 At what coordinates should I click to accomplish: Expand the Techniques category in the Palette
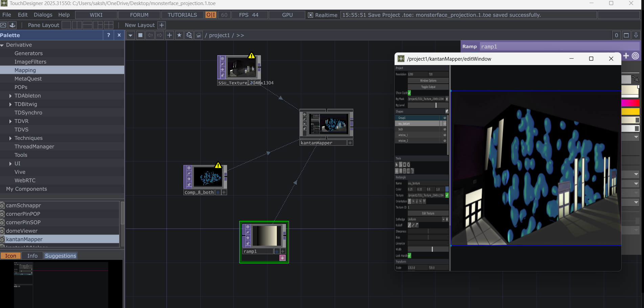[x=10, y=138]
